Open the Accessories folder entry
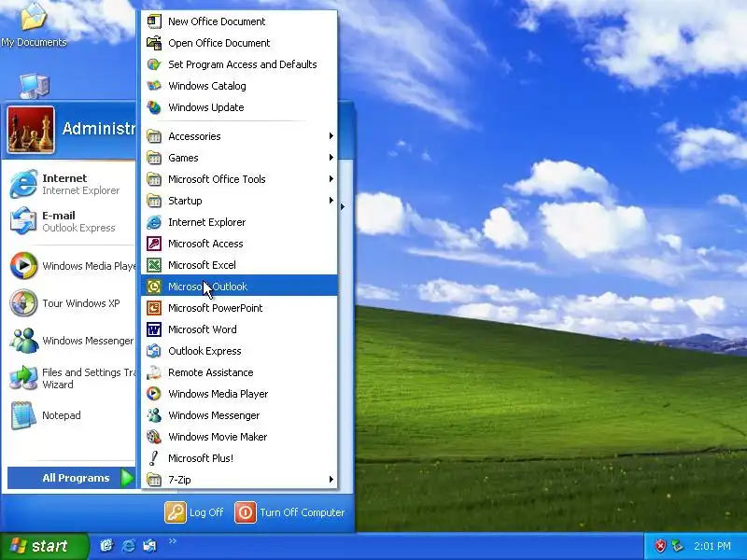This screenshot has height=560, width=747. 239,136
